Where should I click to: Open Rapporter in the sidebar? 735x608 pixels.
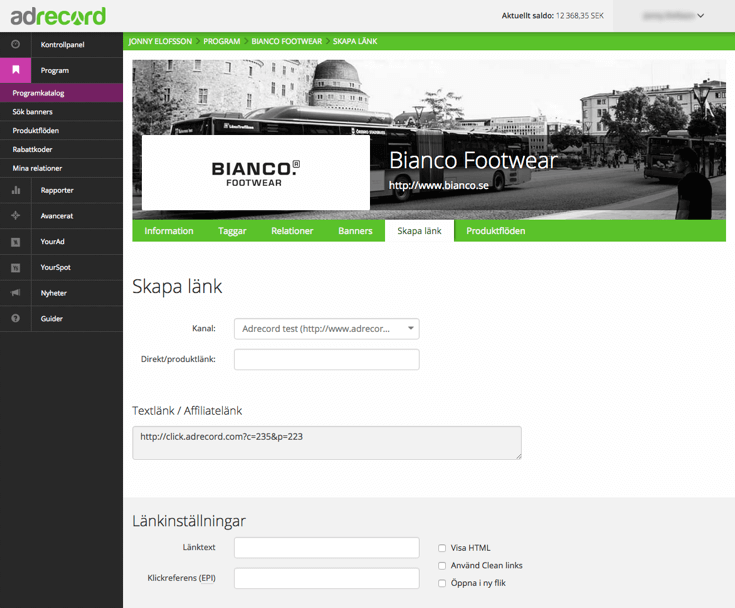(x=57, y=190)
